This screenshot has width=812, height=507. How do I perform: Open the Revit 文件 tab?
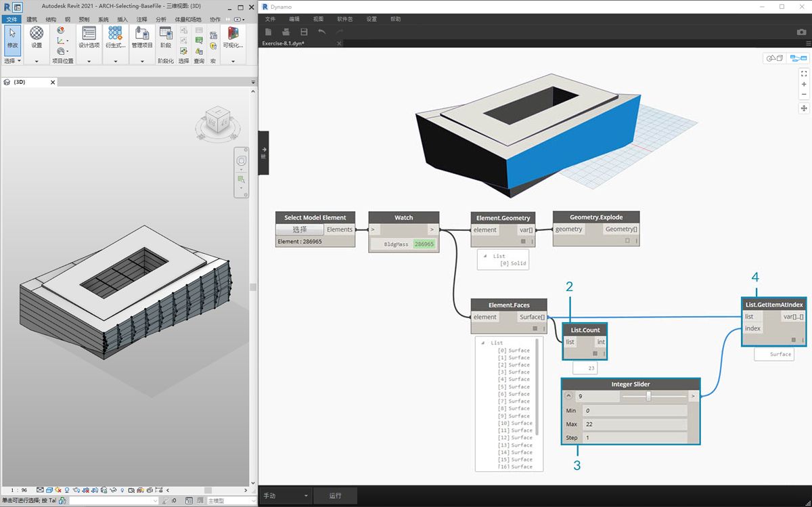[x=12, y=20]
